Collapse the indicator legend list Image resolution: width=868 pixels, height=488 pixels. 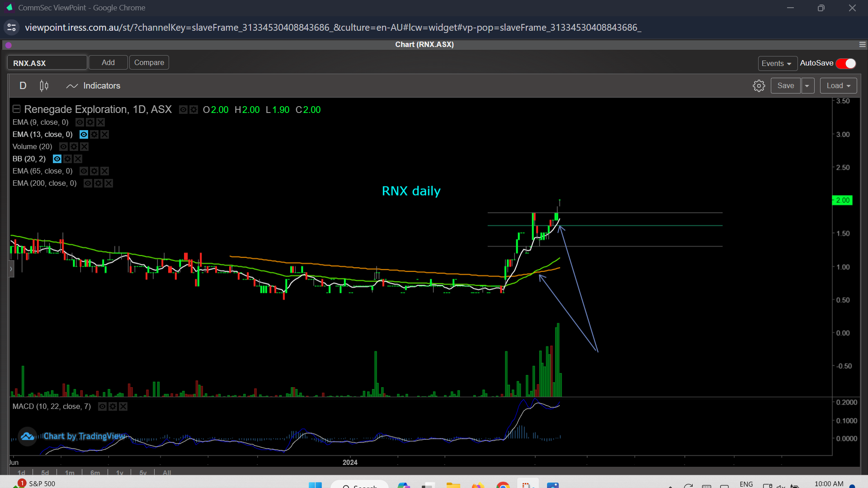[x=16, y=109]
